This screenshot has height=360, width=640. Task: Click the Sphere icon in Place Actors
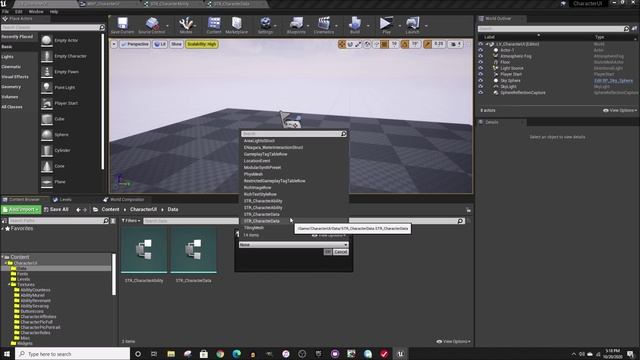(47, 134)
